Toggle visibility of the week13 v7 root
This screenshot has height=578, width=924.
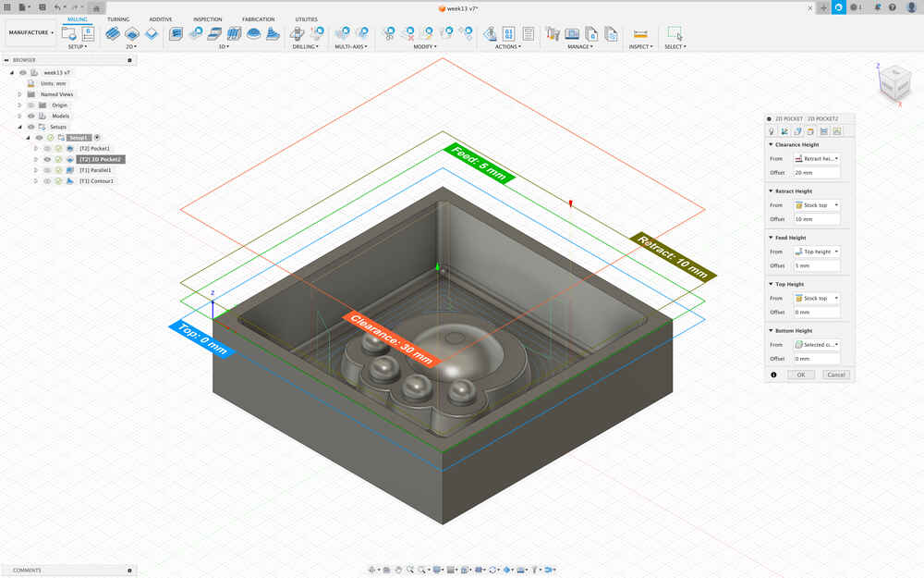23,72
